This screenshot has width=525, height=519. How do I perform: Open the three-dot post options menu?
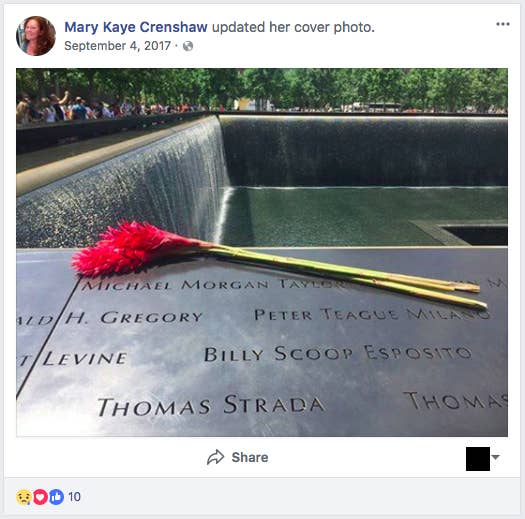point(503,24)
